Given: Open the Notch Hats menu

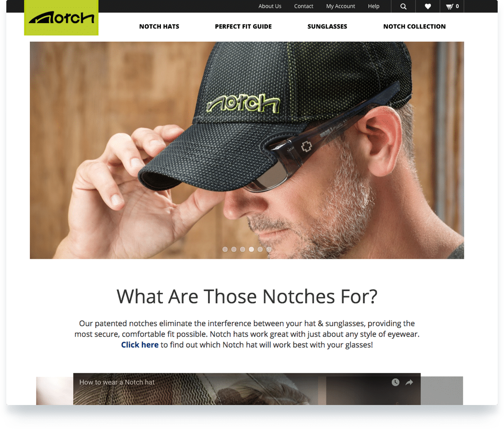Looking at the screenshot, I should tap(159, 26).
